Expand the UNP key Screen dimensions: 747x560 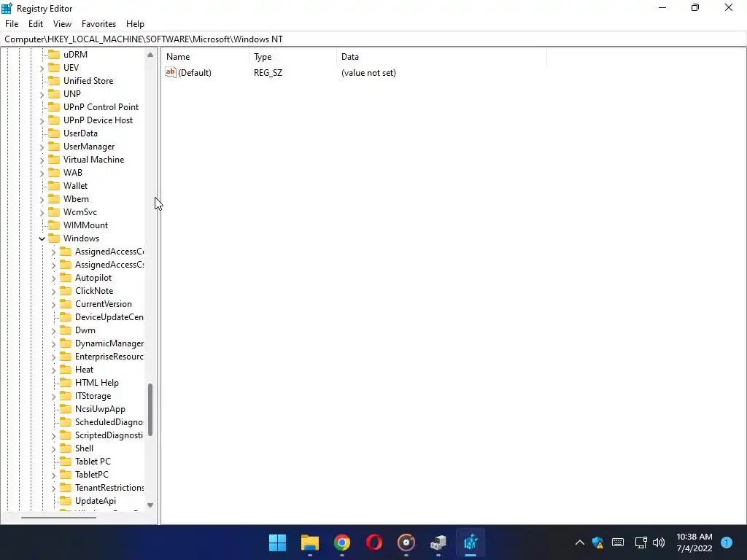coord(42,94)
